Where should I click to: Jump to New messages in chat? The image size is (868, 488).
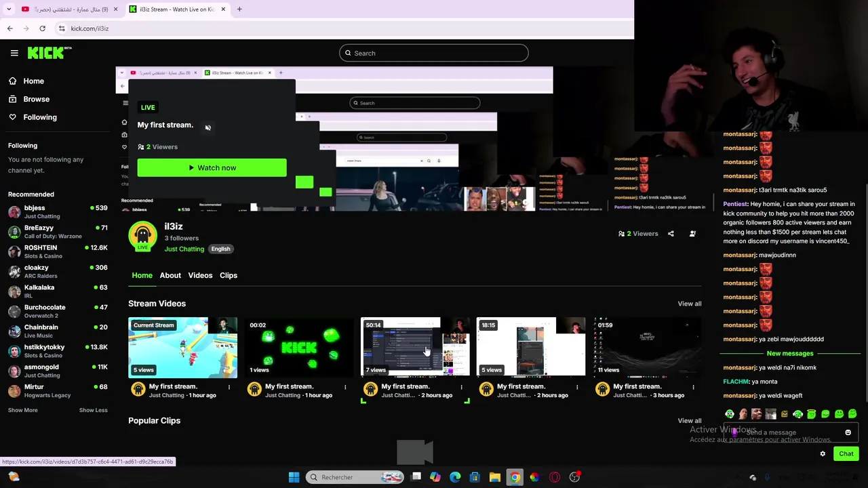pos(789,353)
